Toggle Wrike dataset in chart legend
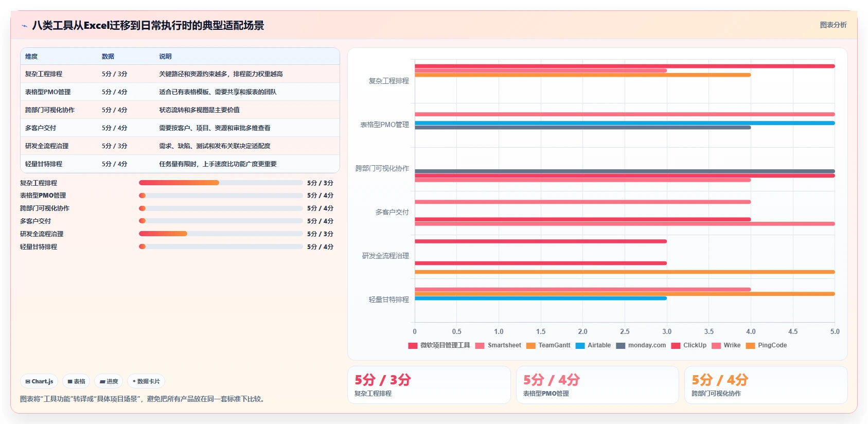868x424 pixels. (726, 345)
